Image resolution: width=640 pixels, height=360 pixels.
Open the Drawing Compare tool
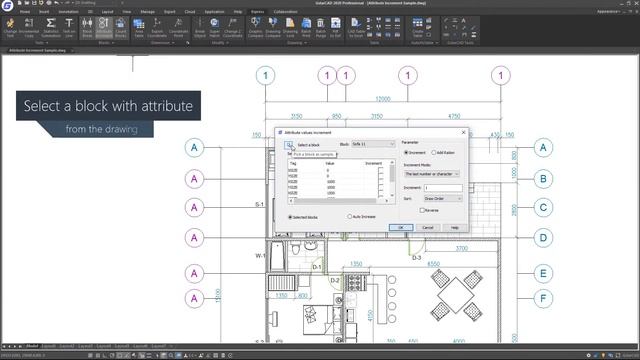coord(273,27)
